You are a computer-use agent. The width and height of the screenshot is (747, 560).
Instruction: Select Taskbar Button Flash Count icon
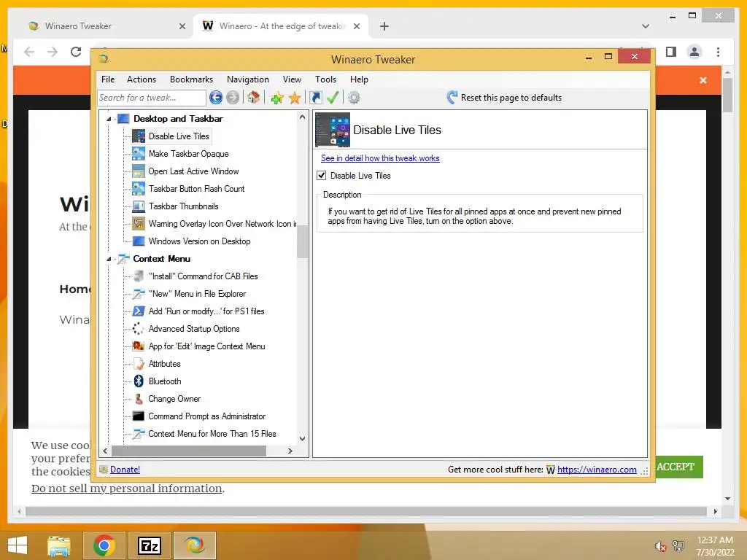139,189
